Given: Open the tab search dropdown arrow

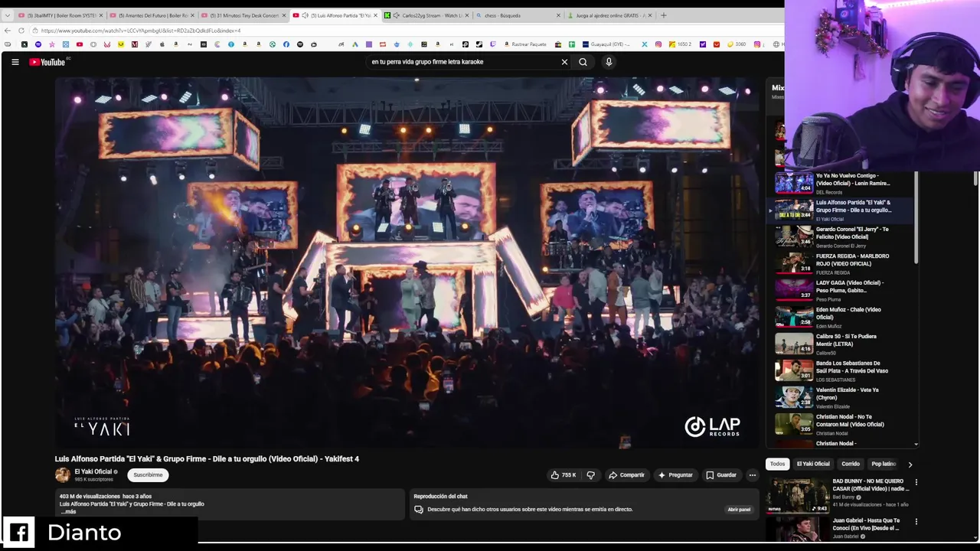Looking at the screenshot, I should coord(7,15).
